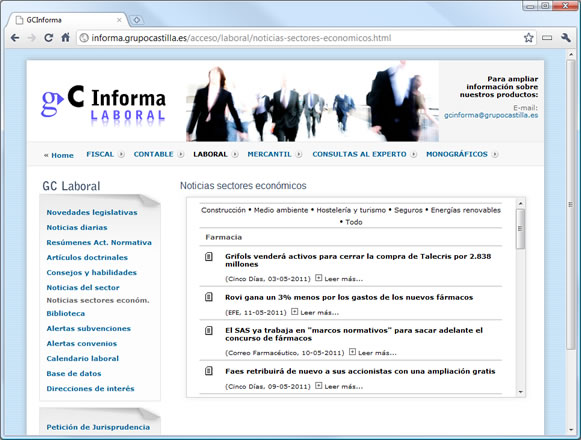This screenshot has width=581, height=440.
Task: Click document icon beside Grifols article
Action: tap(209, 256)
